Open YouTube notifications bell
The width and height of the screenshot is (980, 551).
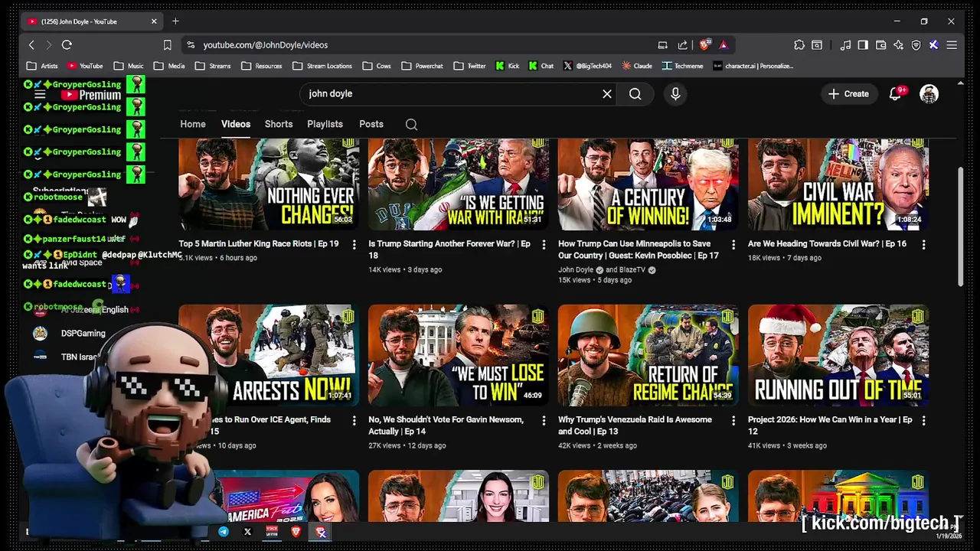(x=894, y=93)
